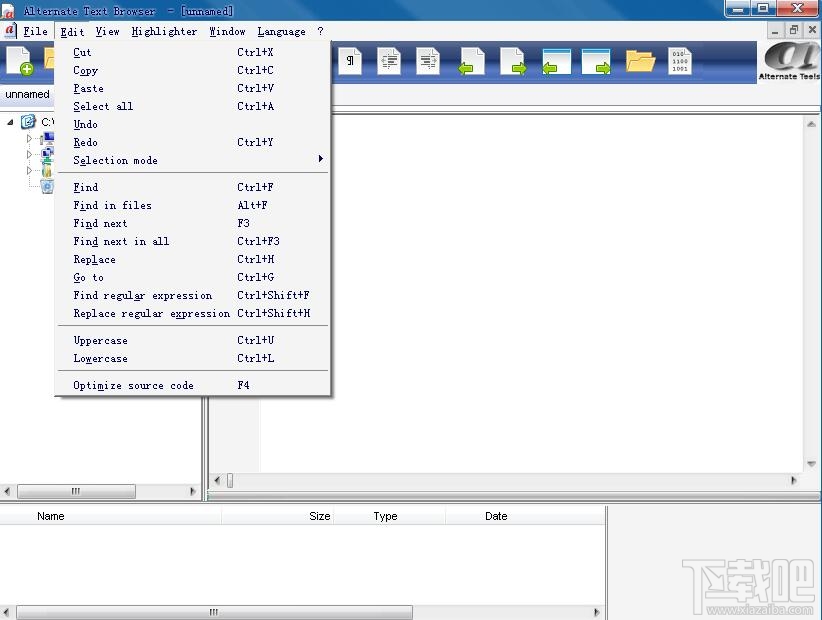Convert selection with Lowercase menu item
Viewport: 822px width, 620px height.
coord(193,358)
